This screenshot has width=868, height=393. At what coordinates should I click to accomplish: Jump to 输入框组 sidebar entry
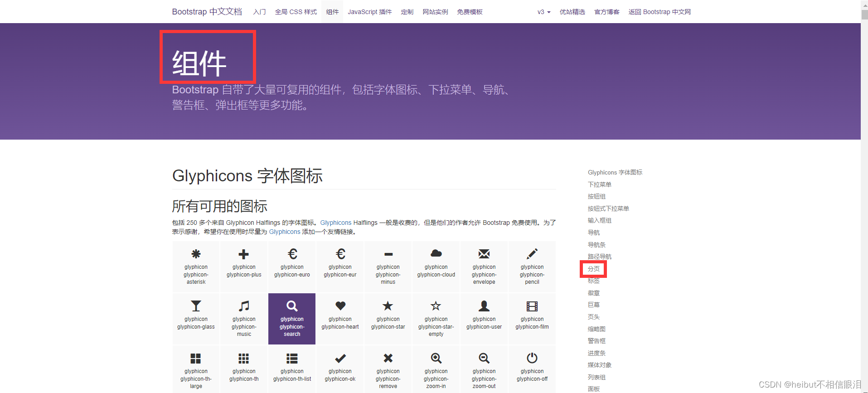point(600,220)
